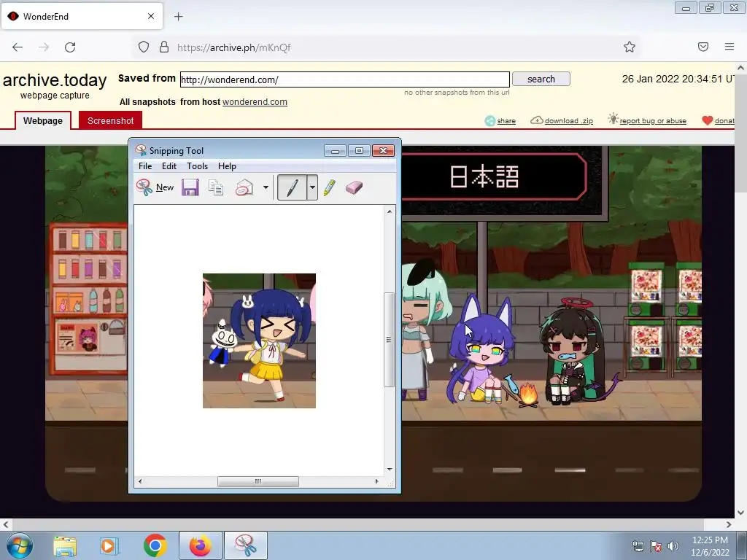747x560 pixels.
Task: Open the Help menu in Snipping Tool
Action: 228,166
